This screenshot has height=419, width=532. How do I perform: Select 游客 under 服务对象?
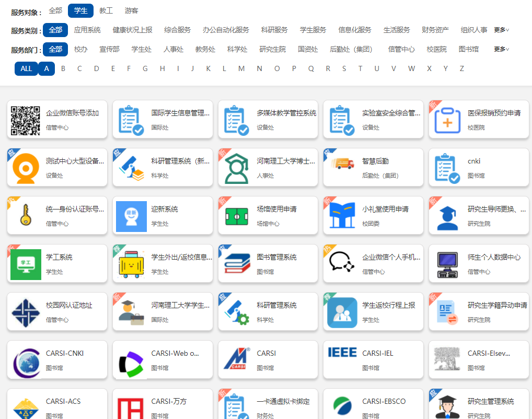coord(131,11)
